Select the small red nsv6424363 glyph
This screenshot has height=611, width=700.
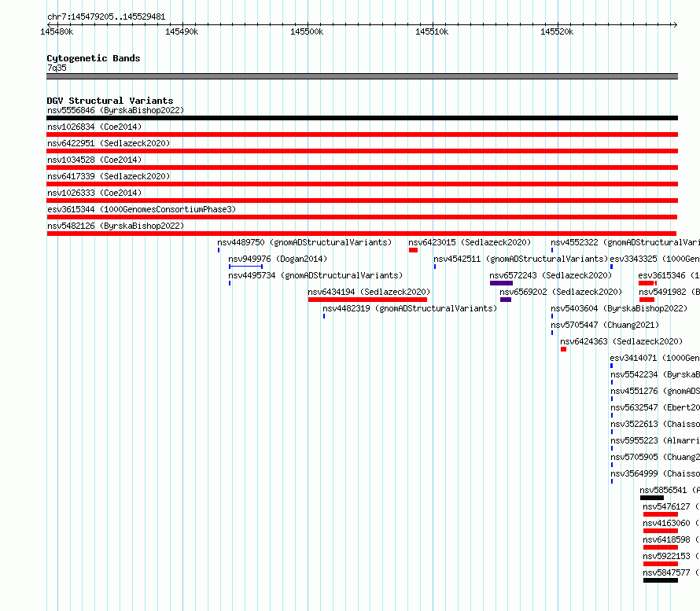(563, 349)
